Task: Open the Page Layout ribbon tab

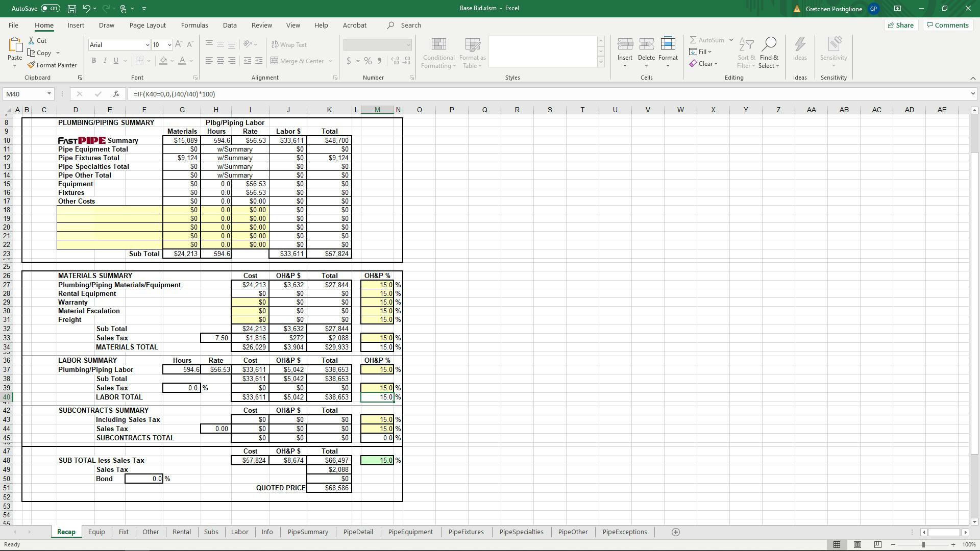Action: point(148,25)
